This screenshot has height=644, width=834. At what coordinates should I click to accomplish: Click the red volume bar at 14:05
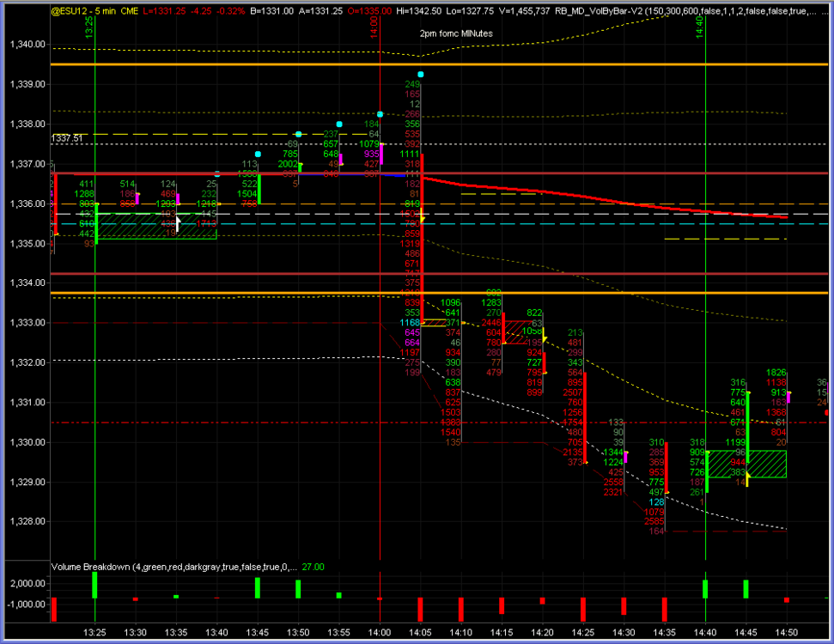pyautogui.click(x=420, y=610)
